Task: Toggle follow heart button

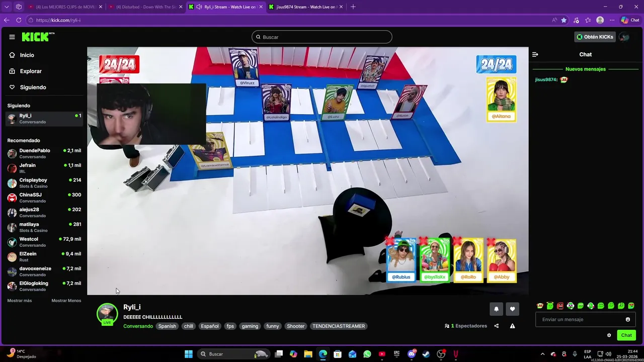Action: (512, 309)
